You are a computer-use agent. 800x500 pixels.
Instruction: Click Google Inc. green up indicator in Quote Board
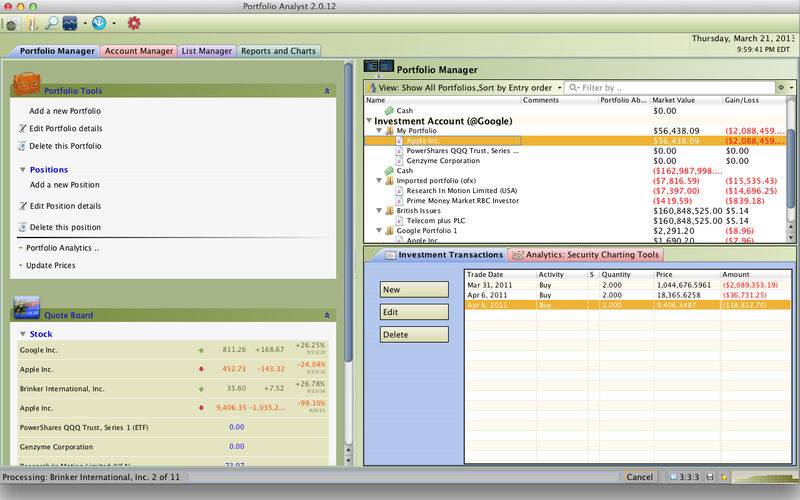[x=201, y=350]
